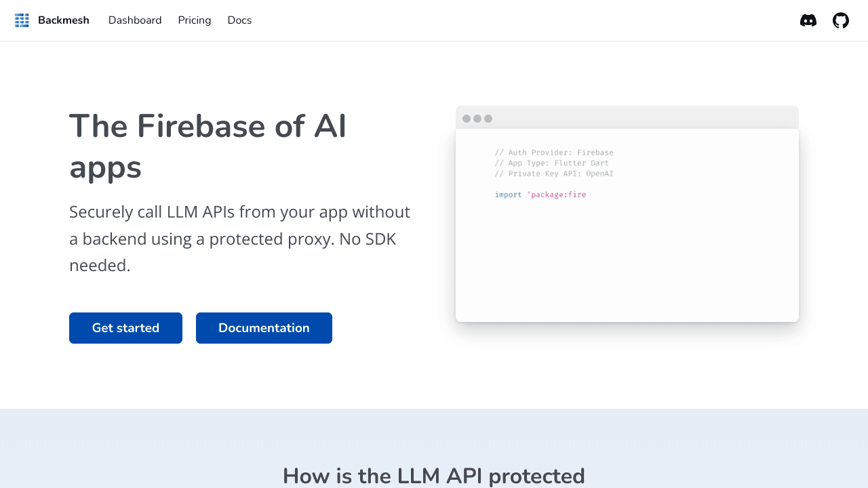Click the GitHub cat logo in the header
Image resolution: width=868 pixels, height=488 pixels.
(840, 20)
